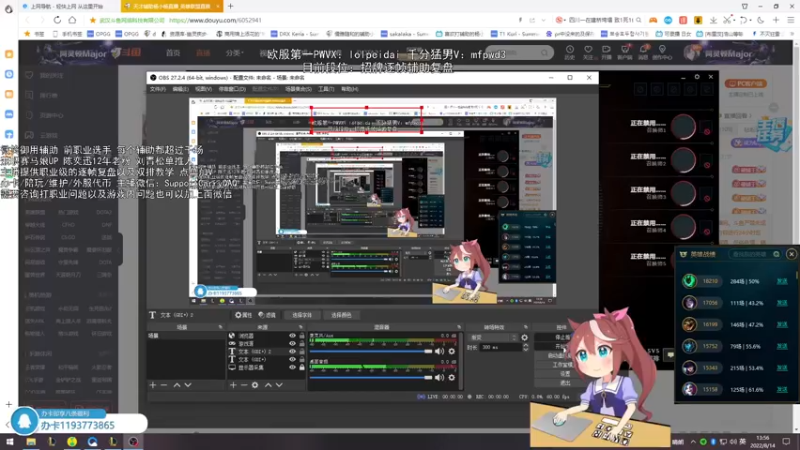Viewport: 800px width, 450px height.
Task: Click the browser reload icon
Action: coord(57,20)
